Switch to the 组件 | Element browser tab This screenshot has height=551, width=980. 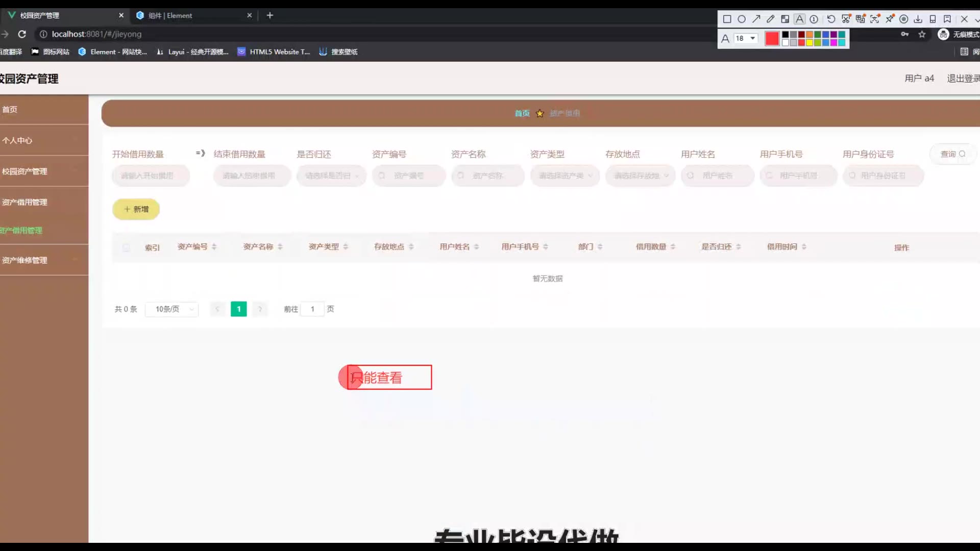click(194, 15)
